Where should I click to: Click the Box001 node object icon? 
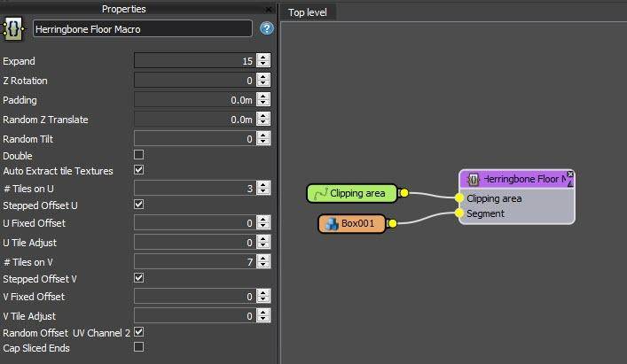pyautogui.click(x=332, y=223)
